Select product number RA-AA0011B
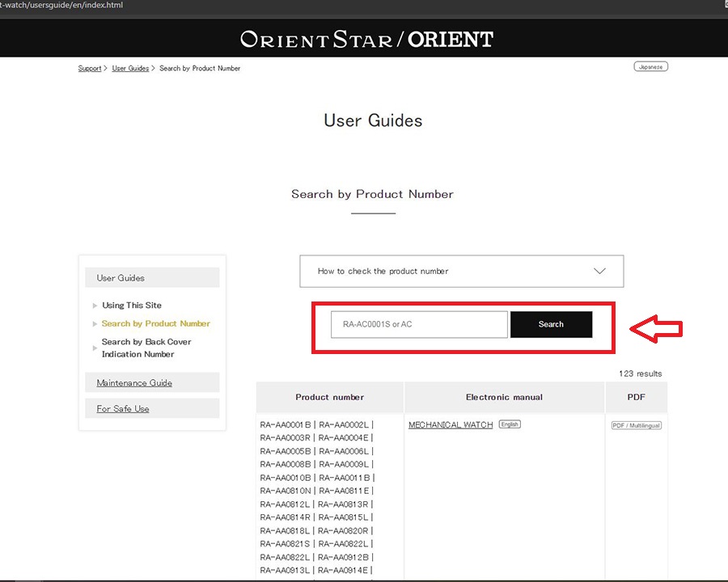The image size is (728, 582). [x=345, y=478]
